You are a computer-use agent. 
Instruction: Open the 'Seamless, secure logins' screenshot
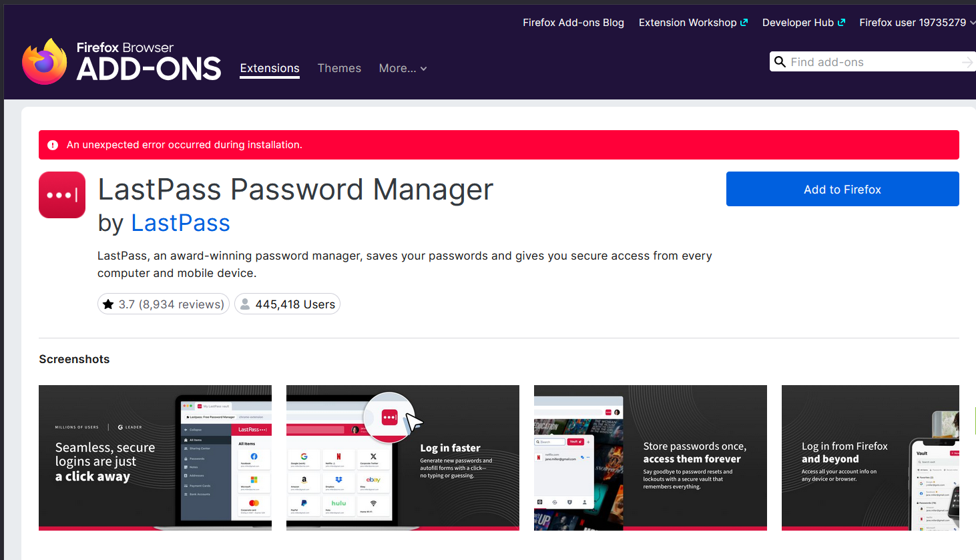[155, 458]
